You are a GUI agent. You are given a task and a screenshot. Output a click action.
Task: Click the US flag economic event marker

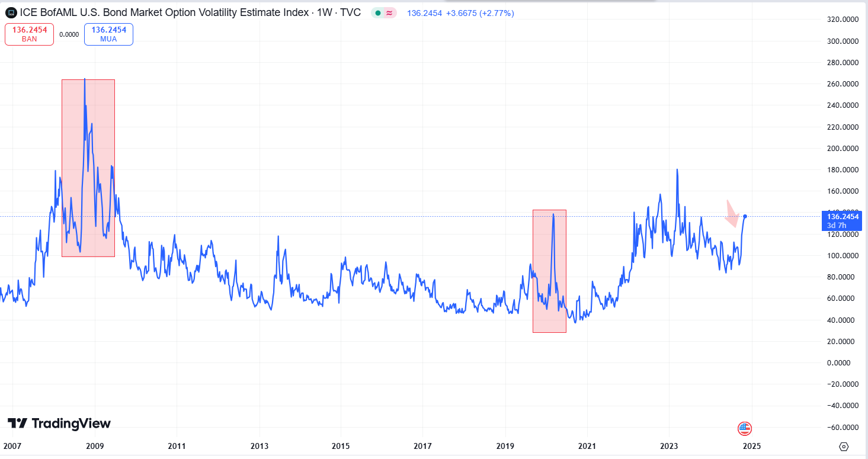745,428
